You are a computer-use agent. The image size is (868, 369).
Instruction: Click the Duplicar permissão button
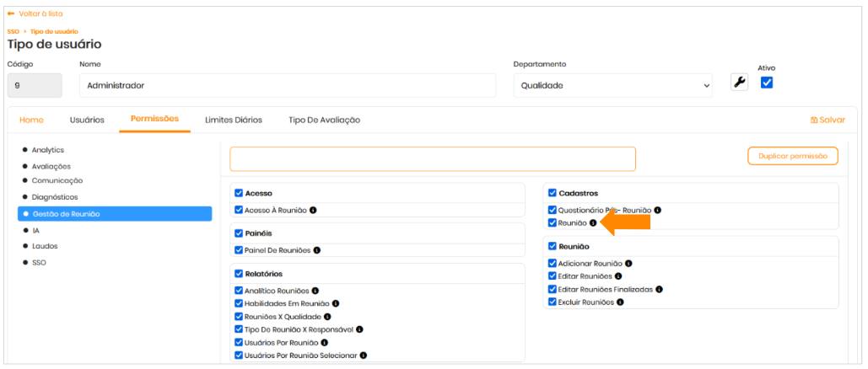[x=792, y=156]
